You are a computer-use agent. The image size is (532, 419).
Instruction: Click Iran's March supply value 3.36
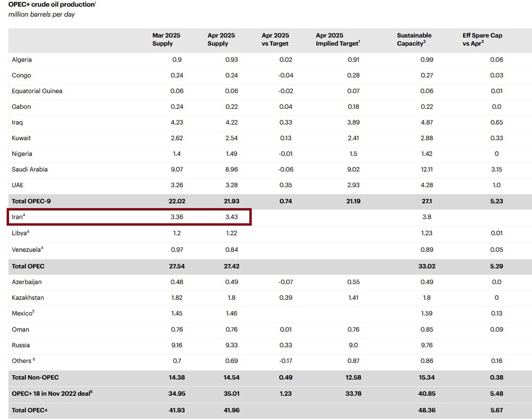coord(176,217)
